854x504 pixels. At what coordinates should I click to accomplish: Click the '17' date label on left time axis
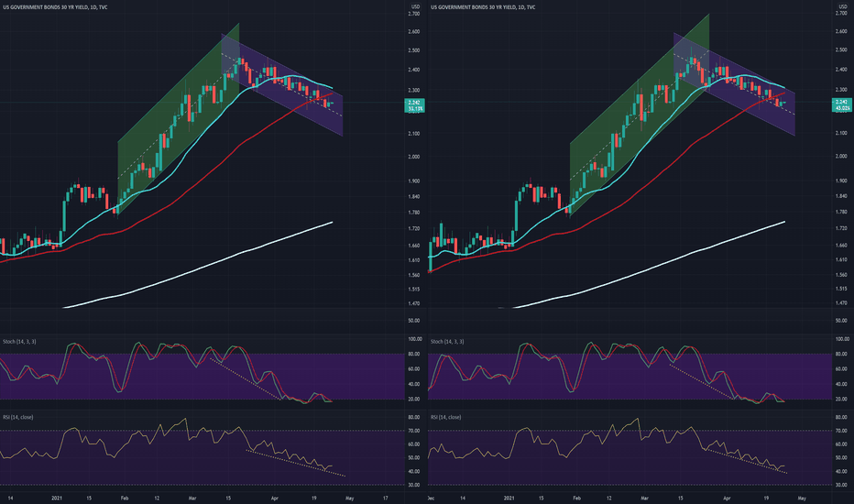pyautogui.click(x=386, y=498)
